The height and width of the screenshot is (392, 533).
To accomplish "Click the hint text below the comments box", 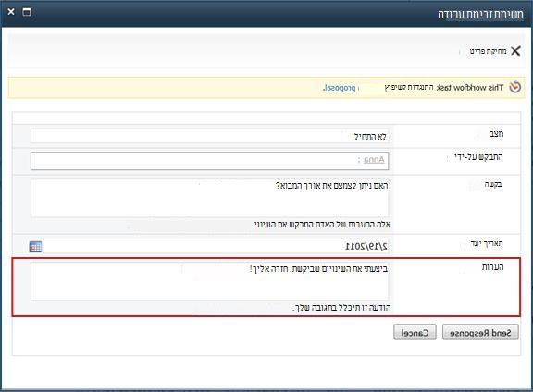I will tap(342, 308).
